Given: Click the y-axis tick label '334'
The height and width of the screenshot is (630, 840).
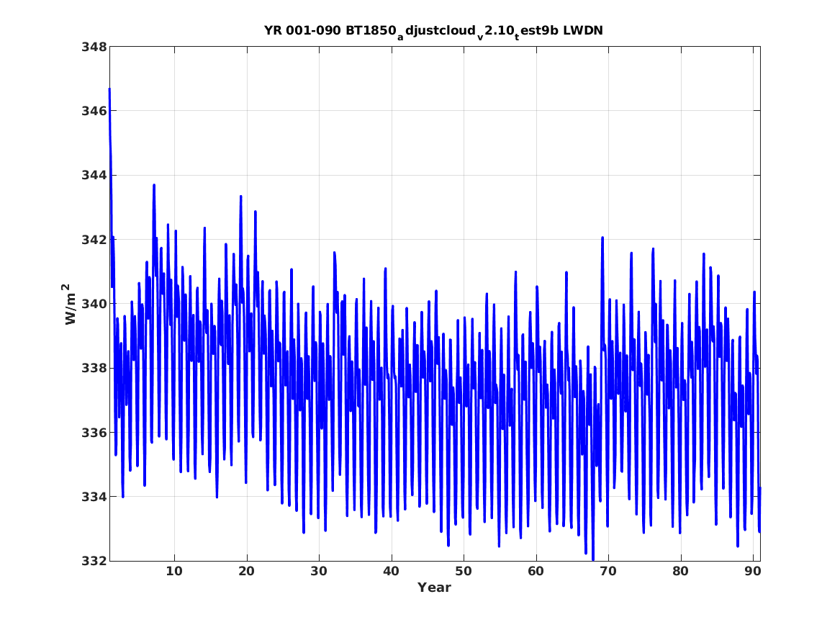Looking at the screenshot, I should point(94,497).
